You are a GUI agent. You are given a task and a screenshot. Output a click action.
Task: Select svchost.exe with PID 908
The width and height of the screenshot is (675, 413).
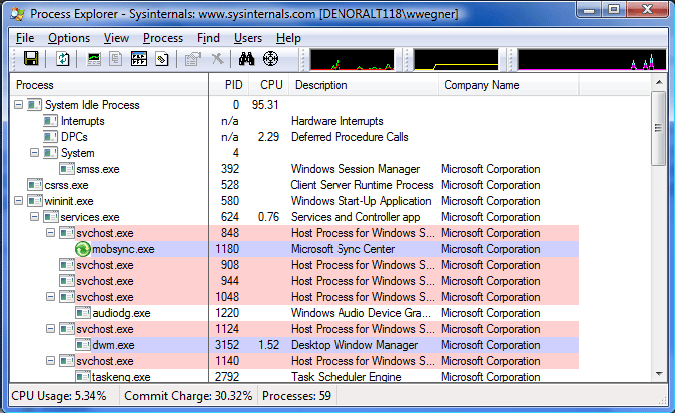[294, 265]
